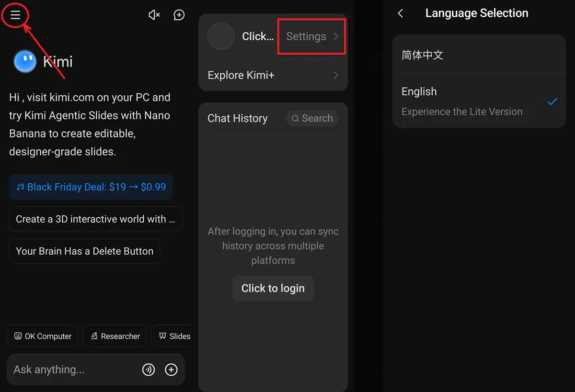Search within Chat History
This screenshot has width=575, height=392.
click(x=312, y=118)
